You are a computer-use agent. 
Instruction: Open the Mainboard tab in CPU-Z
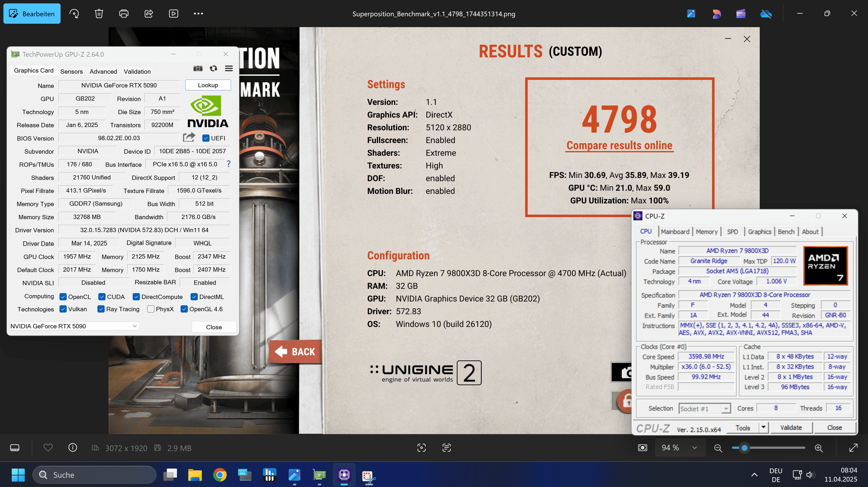(x=675, y=232)
